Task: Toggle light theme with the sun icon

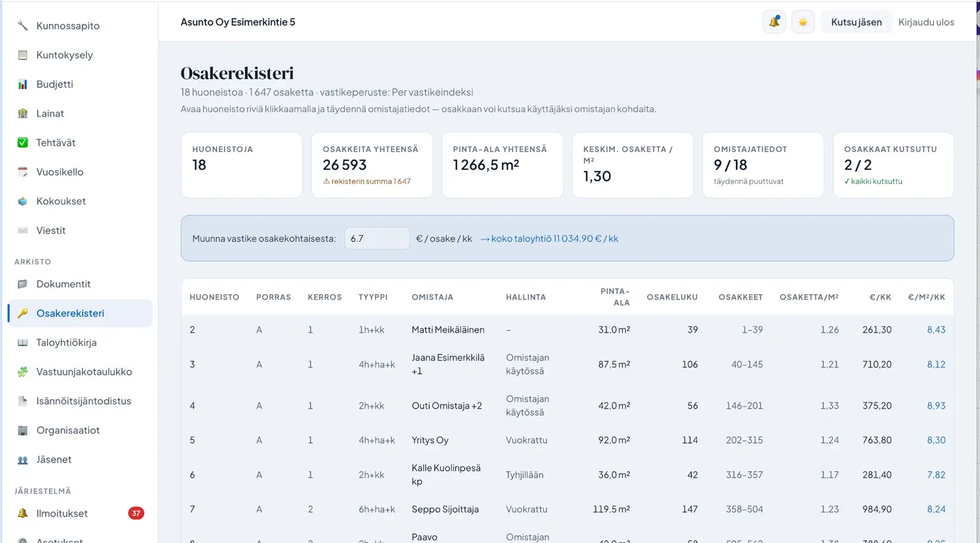Action: 803,22
